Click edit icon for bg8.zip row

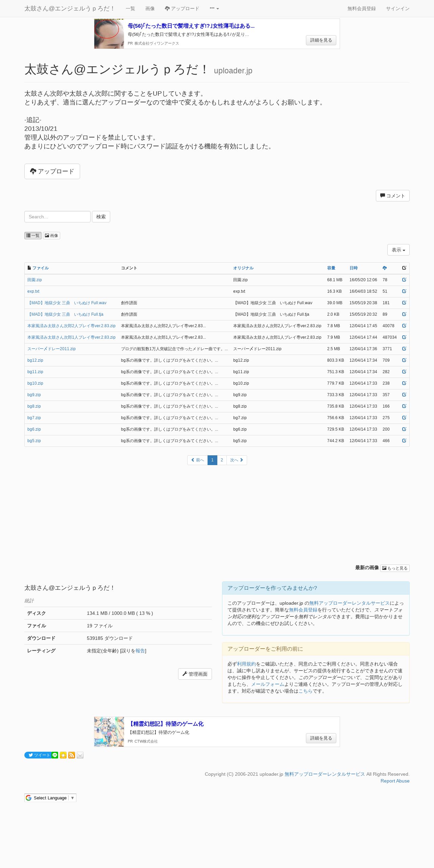pos(404,406)
